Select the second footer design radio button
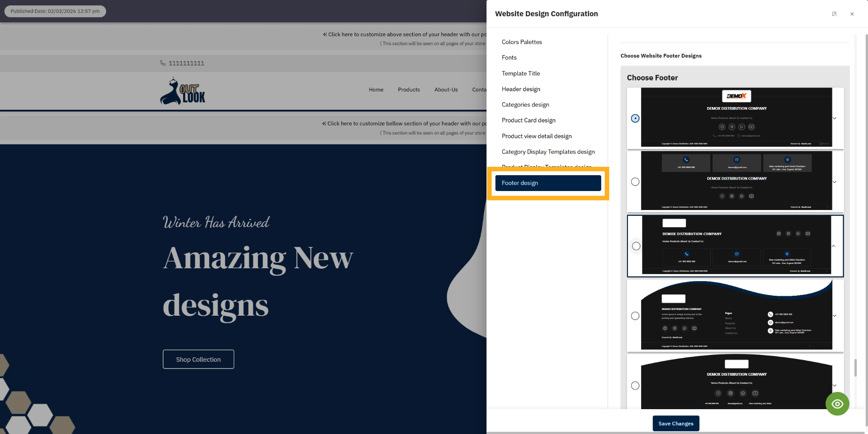Image resolution: width=868 pixels, height=434 pixels. pyautogui.click(x=635, y=181)
